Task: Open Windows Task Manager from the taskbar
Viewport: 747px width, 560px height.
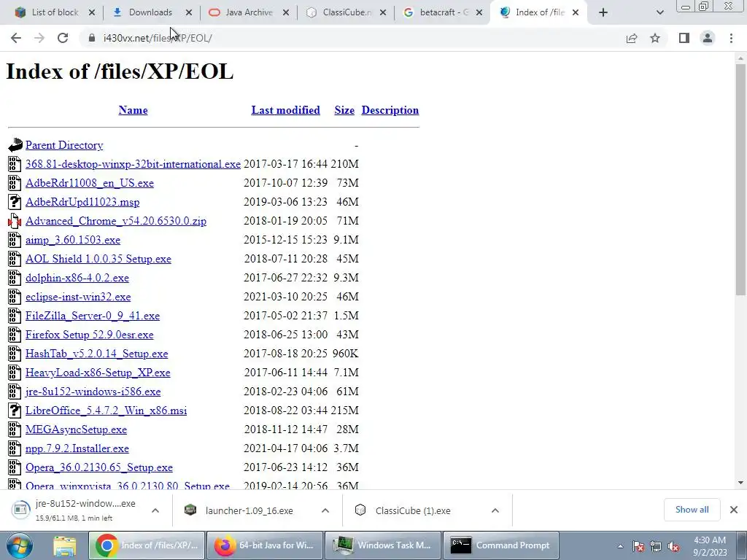Action: [382, 545]
